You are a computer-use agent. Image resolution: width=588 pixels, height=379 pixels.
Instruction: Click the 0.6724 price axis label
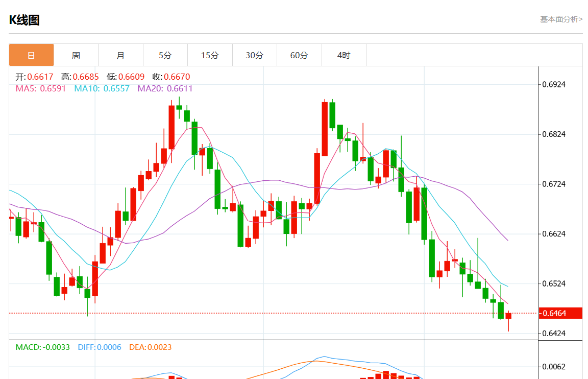point(554,184)
